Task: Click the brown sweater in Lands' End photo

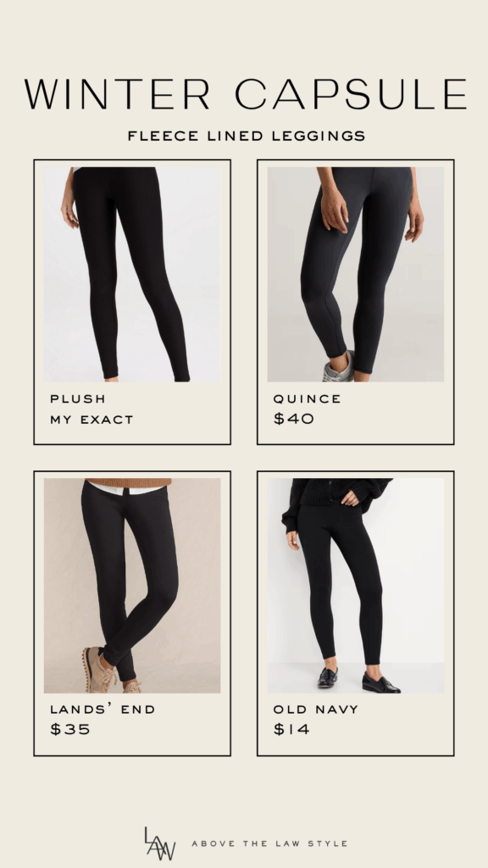Action: click(129, 482)
